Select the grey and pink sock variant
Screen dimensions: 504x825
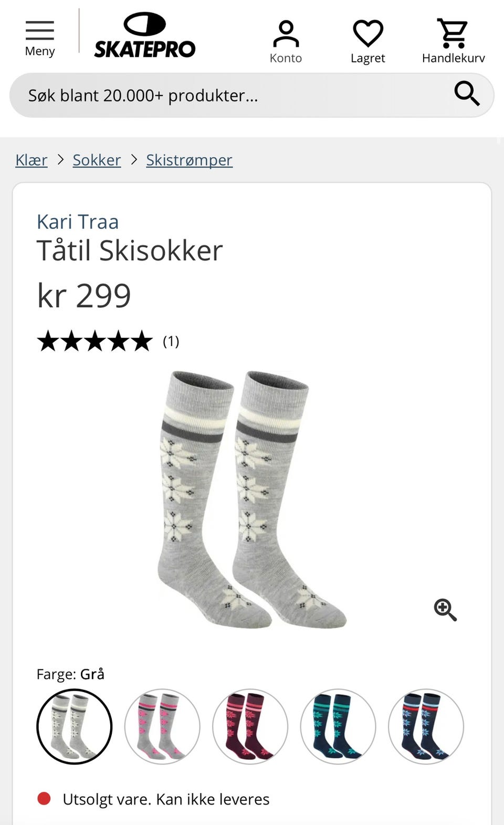[x=162, y=726]
